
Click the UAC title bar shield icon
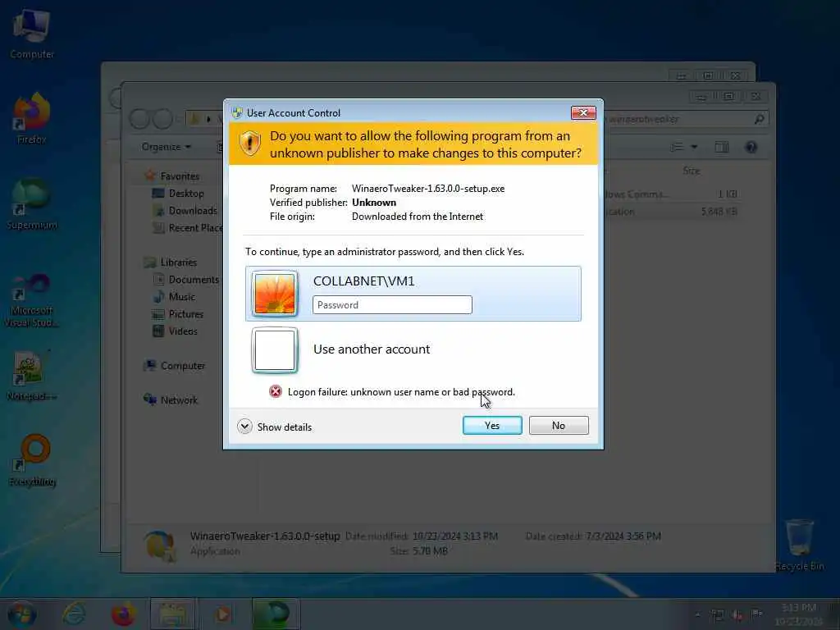tap(237, 112)
